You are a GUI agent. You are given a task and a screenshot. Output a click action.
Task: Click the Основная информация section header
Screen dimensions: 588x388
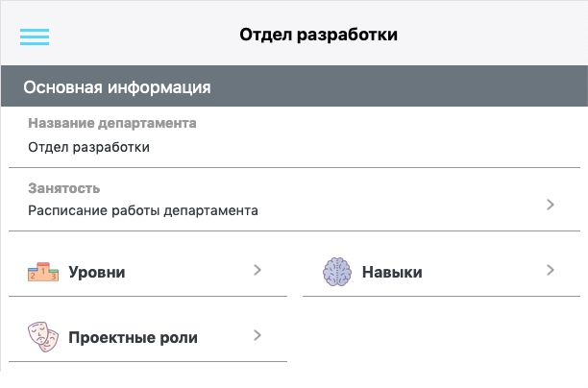click(x=117, y=87)
